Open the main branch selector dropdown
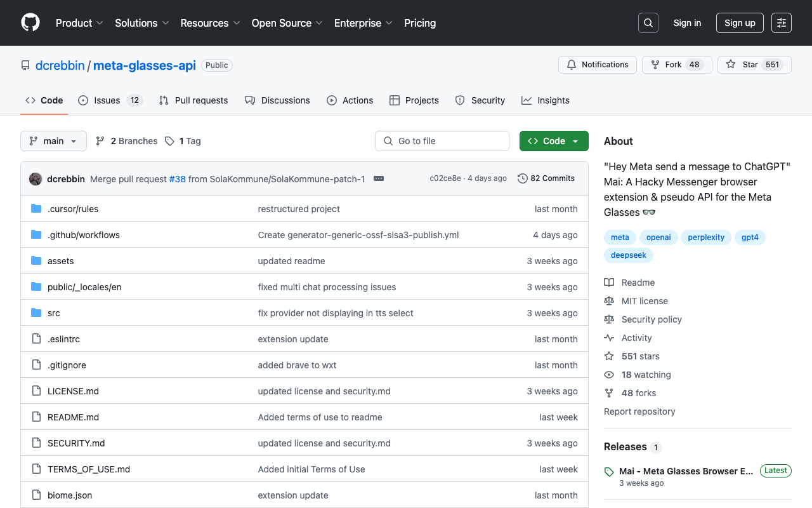 (53, 141)
